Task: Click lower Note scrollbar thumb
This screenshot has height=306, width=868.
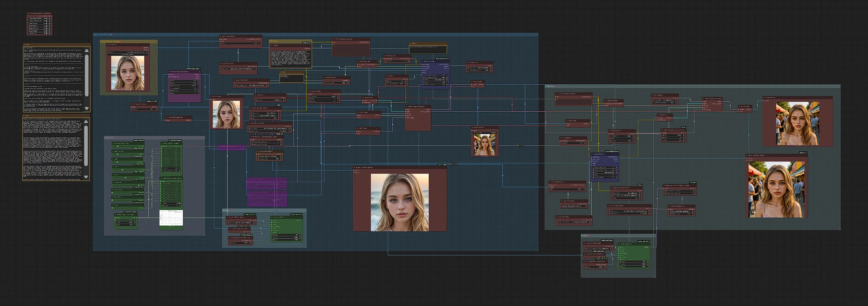Action: point(86,146)
